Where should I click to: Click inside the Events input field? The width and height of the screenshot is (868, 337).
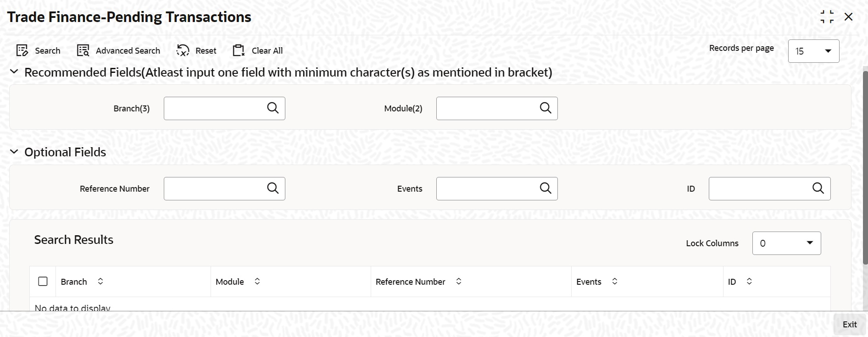(487, 188)
